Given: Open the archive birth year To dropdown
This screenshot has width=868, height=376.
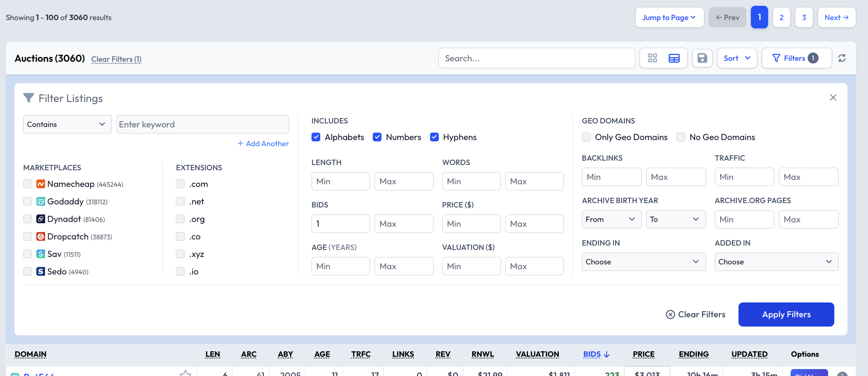Looking at the screenshot, I should (676, 219).
